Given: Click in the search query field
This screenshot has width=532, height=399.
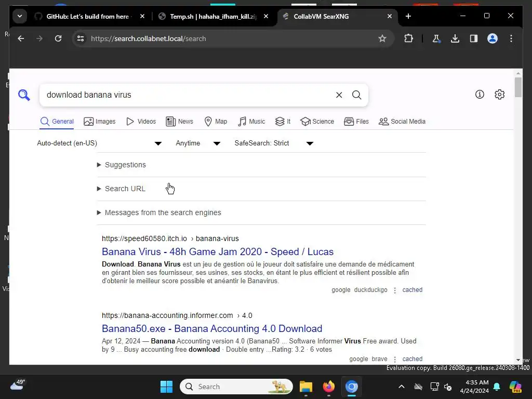Looking at the screenshot, I should coord(187,95).
